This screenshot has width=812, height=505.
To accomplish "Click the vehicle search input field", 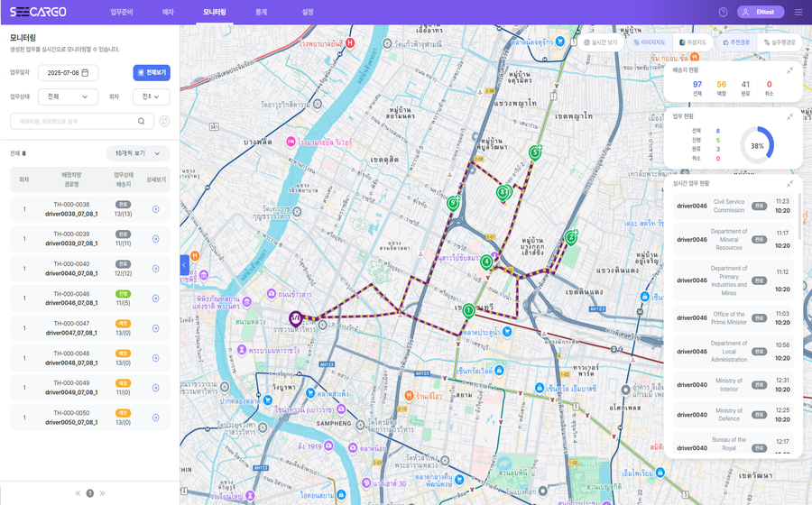I will [72, 121].
